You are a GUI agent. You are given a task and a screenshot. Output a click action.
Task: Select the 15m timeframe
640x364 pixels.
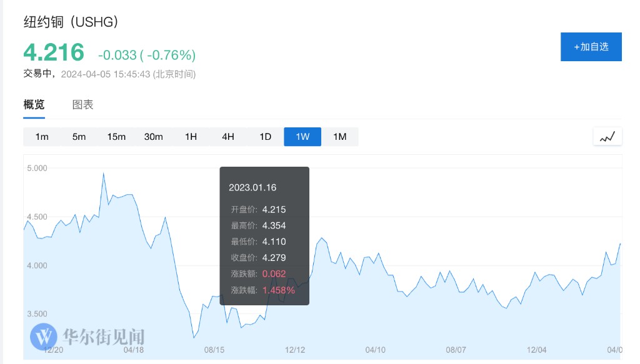pos(116,137)
